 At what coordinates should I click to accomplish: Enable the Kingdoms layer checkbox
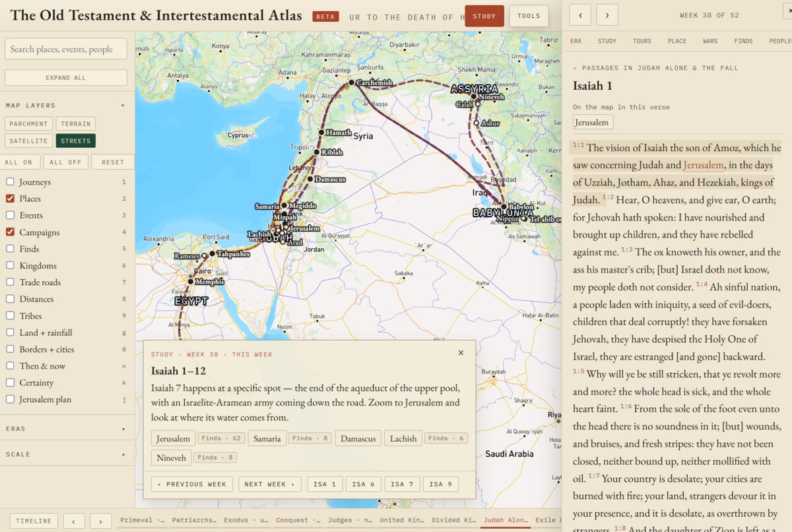(10, 265)
